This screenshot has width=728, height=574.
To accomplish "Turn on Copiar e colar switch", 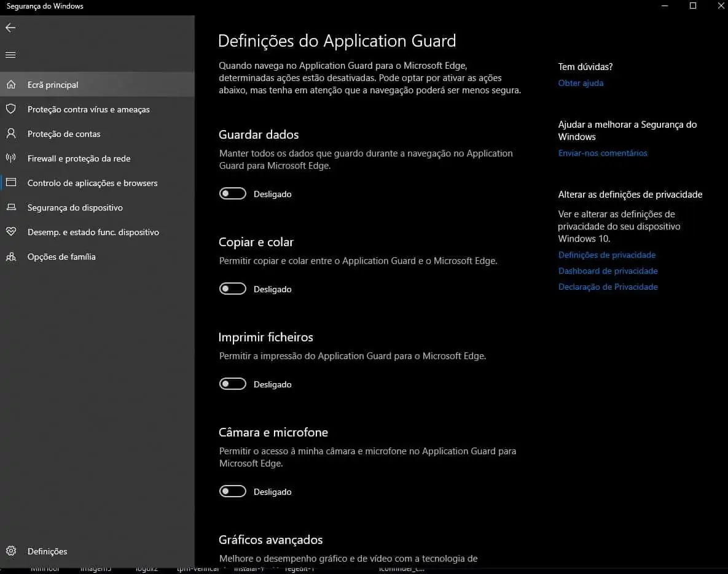I will 233,289.
